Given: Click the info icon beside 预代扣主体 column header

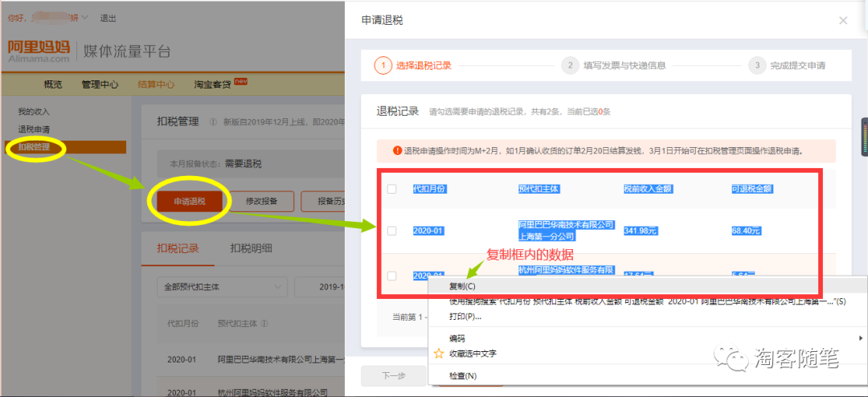Looking at the screenshot, I should tap(264, 323).
